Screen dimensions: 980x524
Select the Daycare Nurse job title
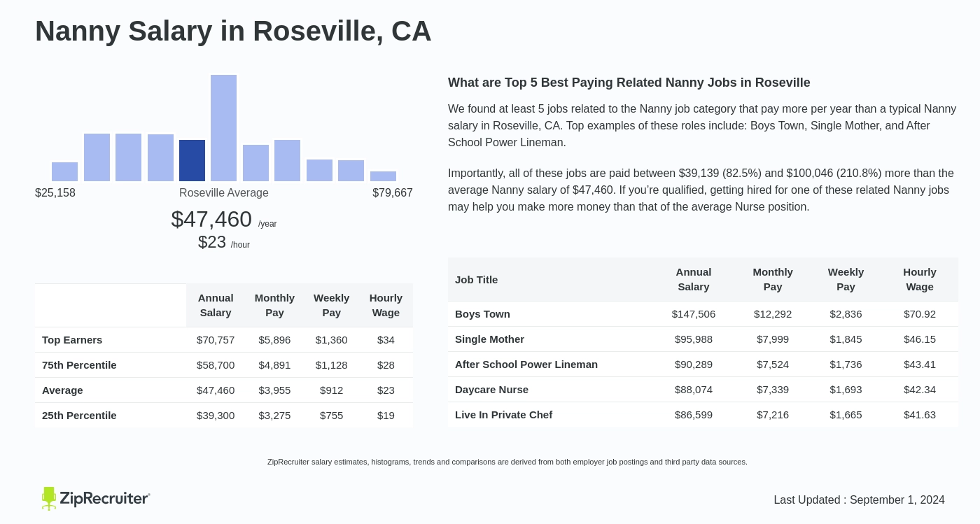[x=491, y=390]
